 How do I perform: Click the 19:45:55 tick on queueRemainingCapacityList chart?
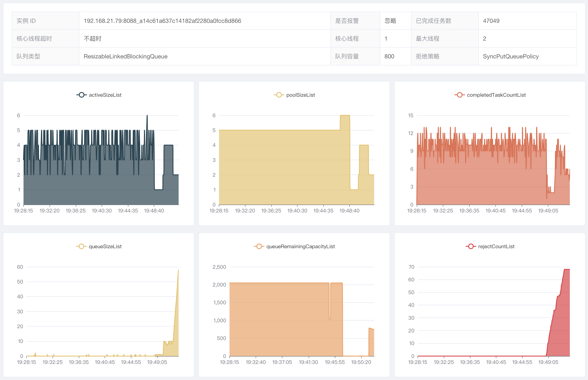pyautogui.click(x=335, y=362)
